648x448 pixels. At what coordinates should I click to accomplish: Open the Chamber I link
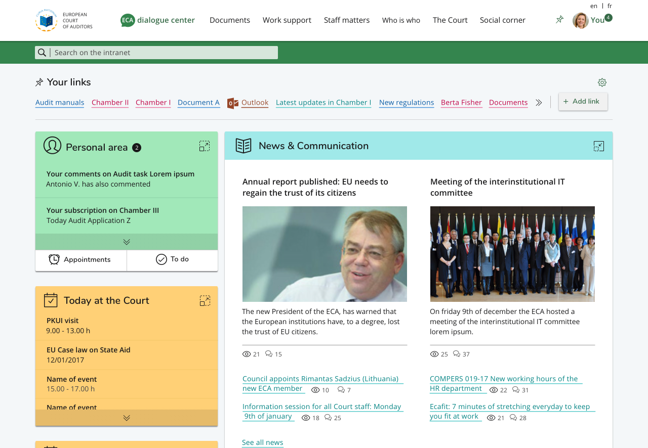[x=153, y=102]
